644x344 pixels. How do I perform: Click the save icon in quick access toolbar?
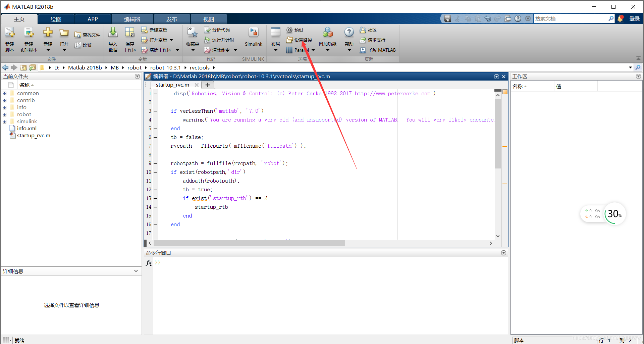pyautogui.click(x=447, y=19)
